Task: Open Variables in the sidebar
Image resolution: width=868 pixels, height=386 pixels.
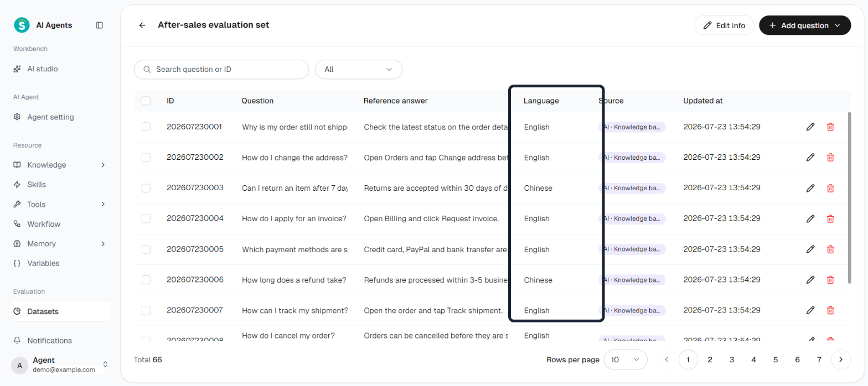Action: tap(60, 263)
